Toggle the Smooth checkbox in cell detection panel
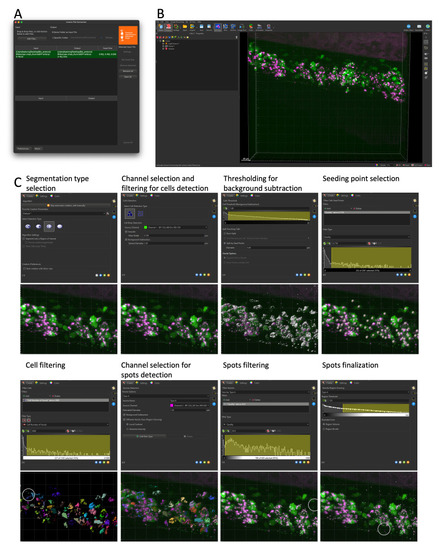439x550 pixels. point(126,232)
